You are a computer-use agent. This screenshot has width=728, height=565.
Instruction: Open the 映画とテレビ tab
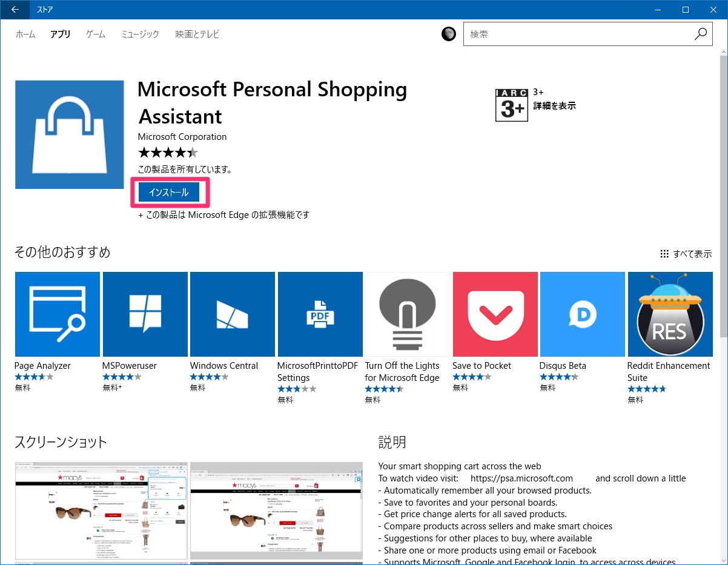tap(197, 35)
